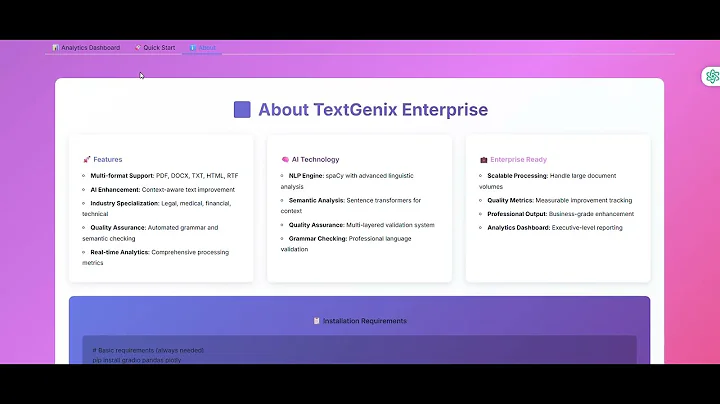720x404 pixels.
Task: Click 'Quality Assurance: Automated grammar' bullet
Action: [x=150, y=233]
